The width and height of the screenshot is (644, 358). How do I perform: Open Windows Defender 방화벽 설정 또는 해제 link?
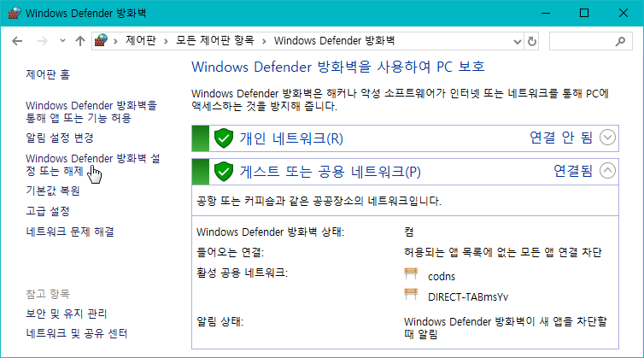93,164
